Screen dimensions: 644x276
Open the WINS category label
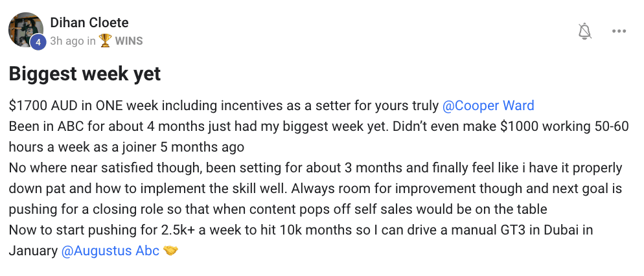(129, 41)
